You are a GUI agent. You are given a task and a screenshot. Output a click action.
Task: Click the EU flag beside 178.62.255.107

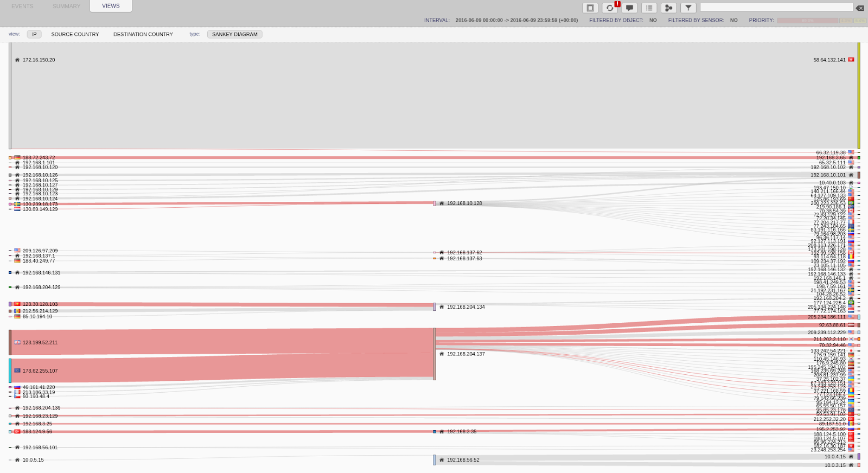[17, 370]
